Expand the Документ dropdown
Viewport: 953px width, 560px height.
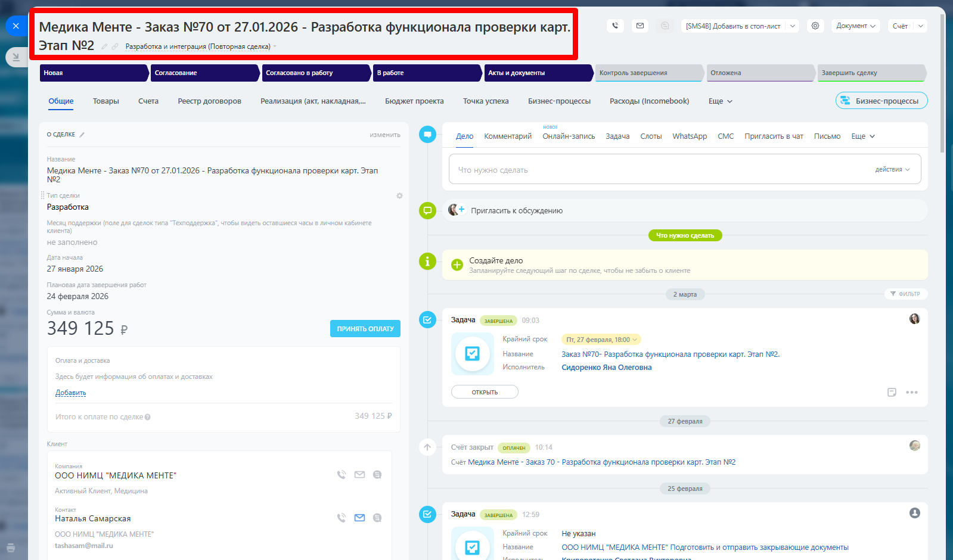tap(855, 26)
